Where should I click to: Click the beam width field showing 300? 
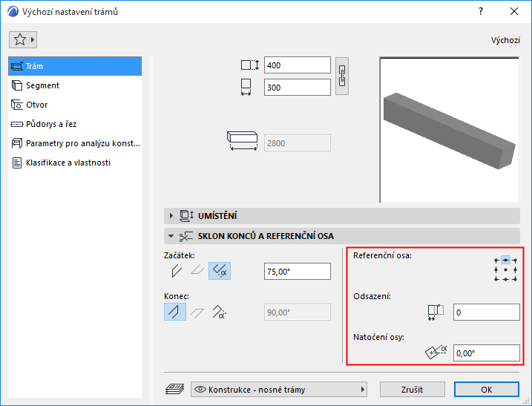tap(298, 88)
